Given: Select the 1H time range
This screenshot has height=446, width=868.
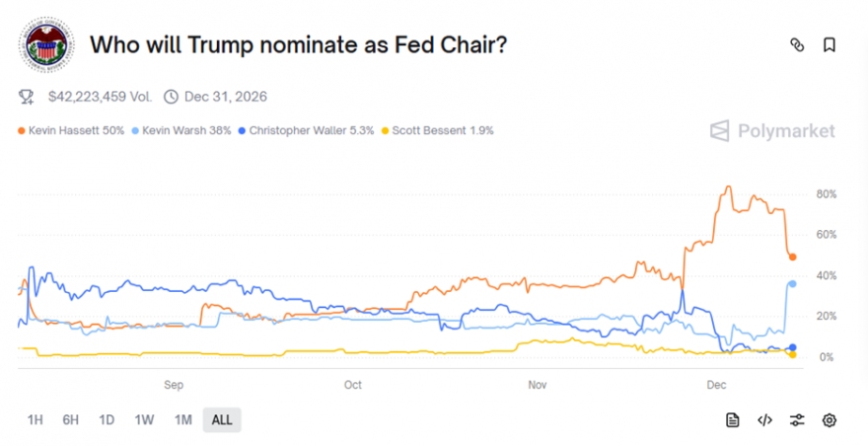Looking at the screenshot, I should [x=36, y=420].
